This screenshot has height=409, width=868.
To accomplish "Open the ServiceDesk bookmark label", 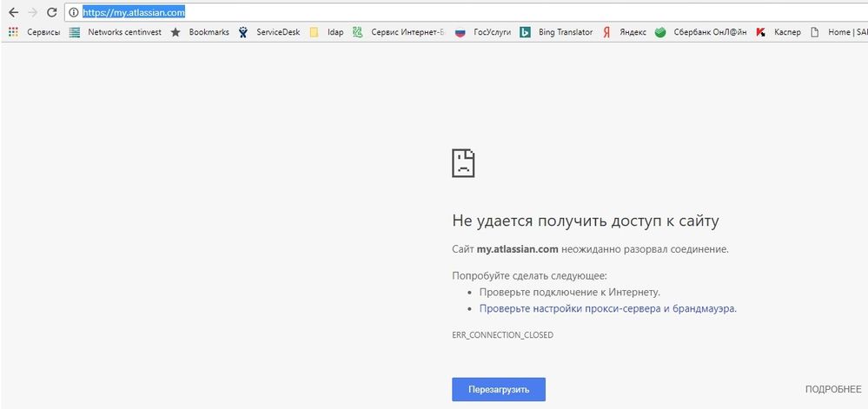I will point(278,32).
